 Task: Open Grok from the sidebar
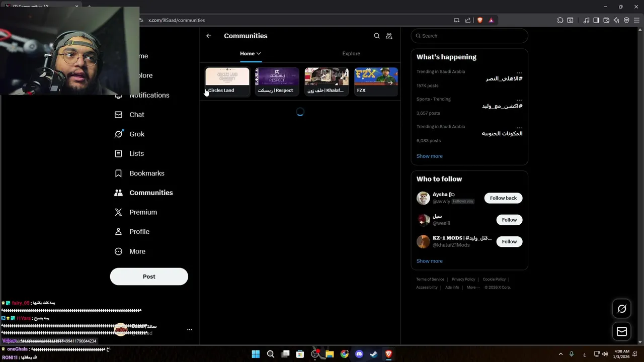130,134
